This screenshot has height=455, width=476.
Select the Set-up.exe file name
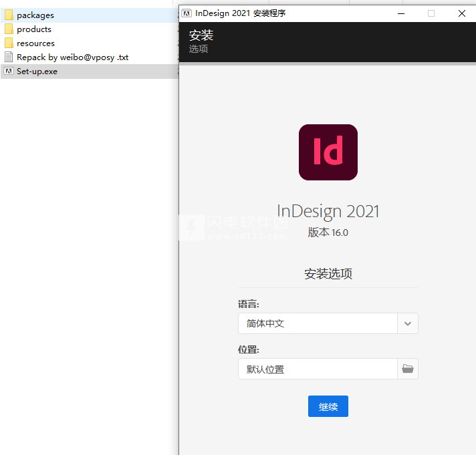[37, 71]
